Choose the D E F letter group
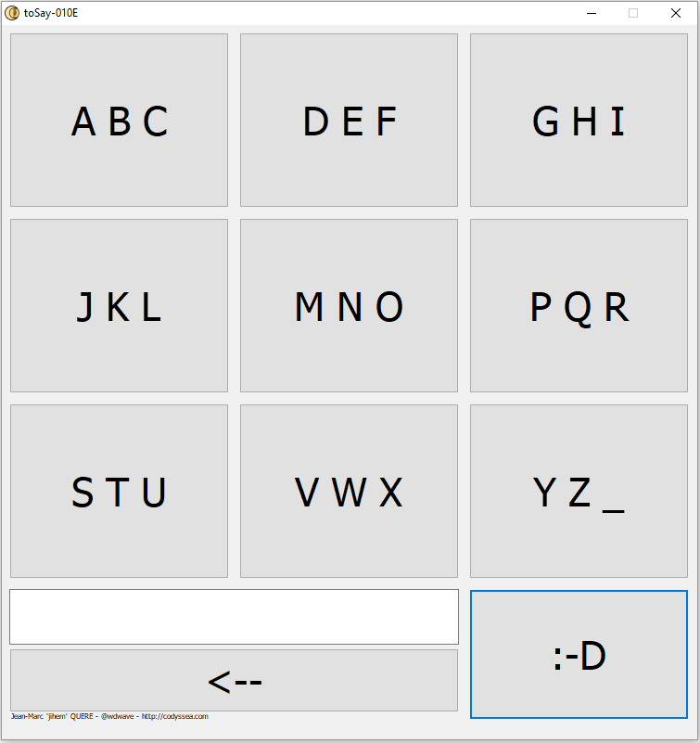This screenshot has height=743, width=700. click(x=349, y=120)
